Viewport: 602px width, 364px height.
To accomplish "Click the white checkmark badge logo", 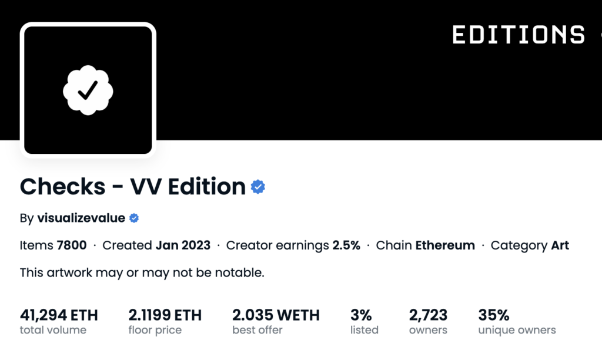I will click(88, 90).
